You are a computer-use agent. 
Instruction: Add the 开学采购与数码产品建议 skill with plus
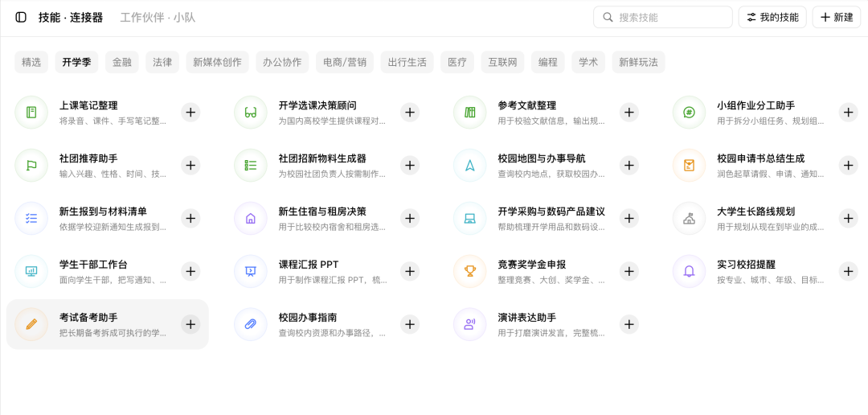click(628, 218)
